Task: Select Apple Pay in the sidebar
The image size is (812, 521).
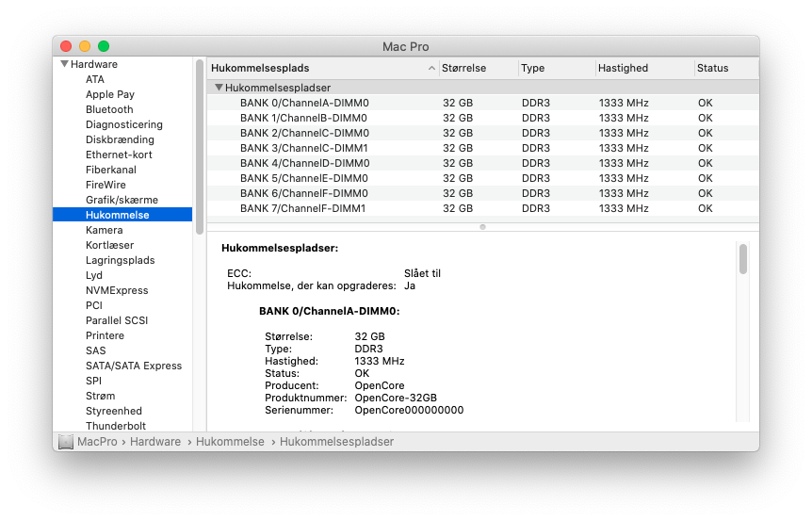Action: point(110,94)
